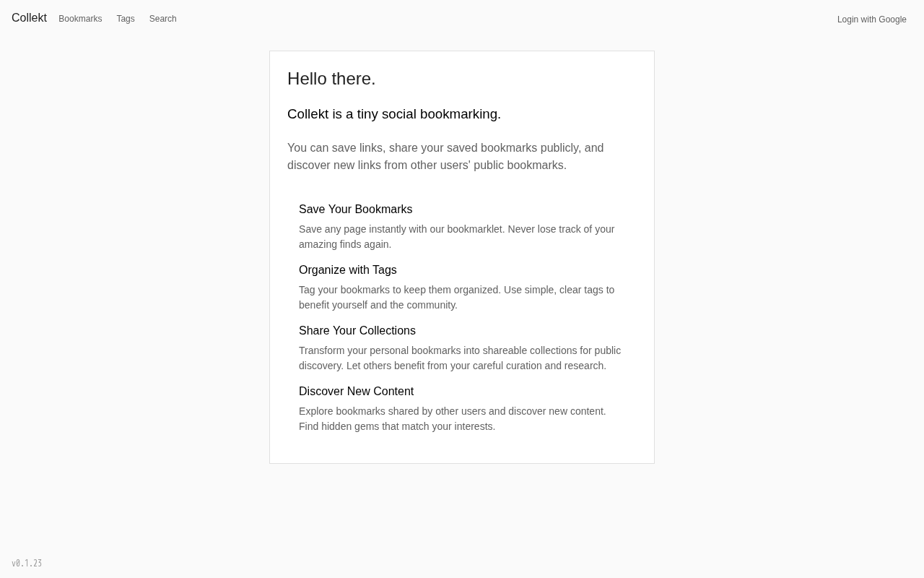Open the Bookmarks page from the navigation
Screen dimensions: 924x578
[80, 19]
